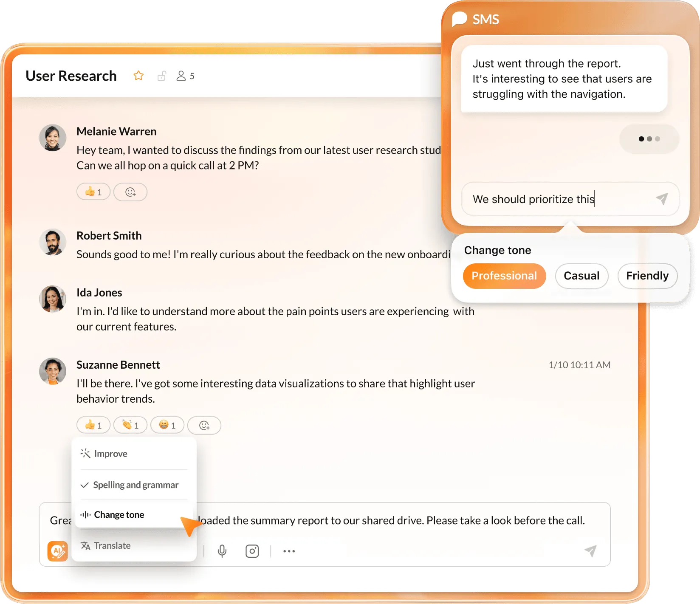Choose Translate in the AI menu
The width and height of the screenshot is (700, 604).
point(113,545)
